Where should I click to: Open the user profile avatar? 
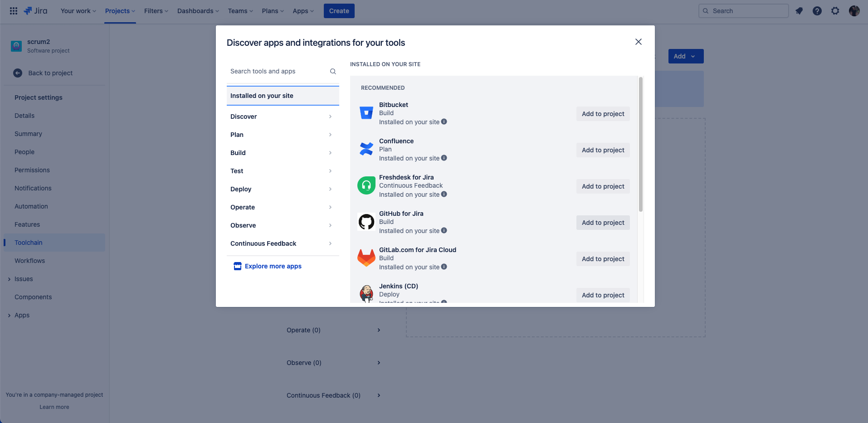pyautogui.click(x=854, y=11)
